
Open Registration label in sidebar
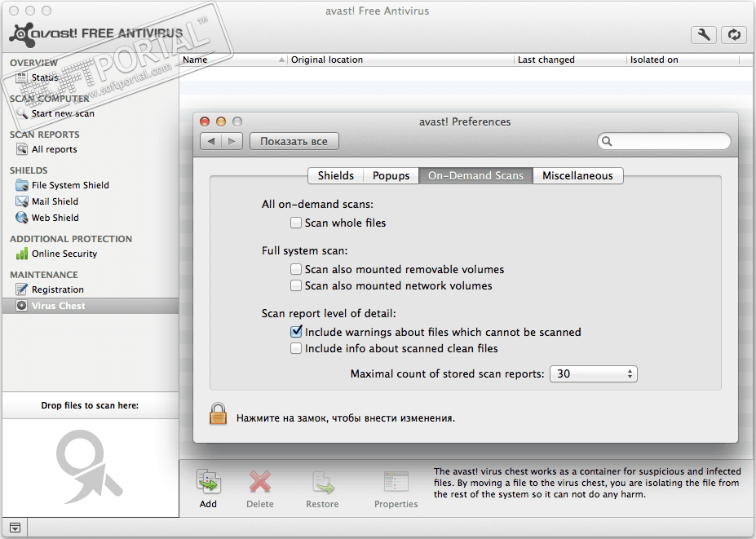tap(58, 289)
